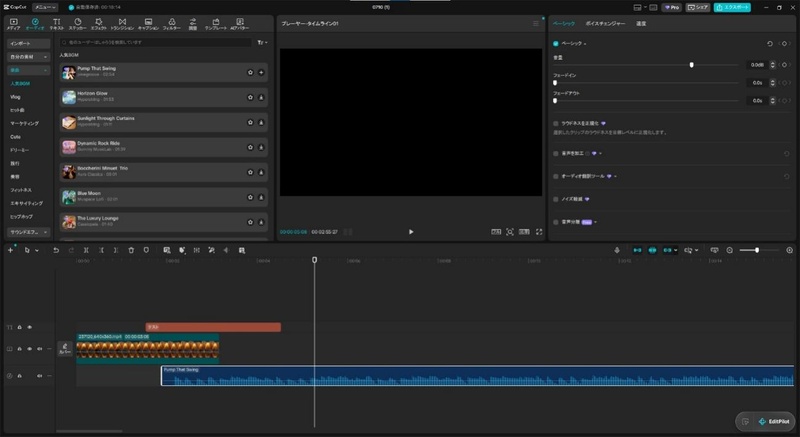The width and height of the screenshot is (800, 437).
Task: Zoom in the timeline
Action: pyautogui.click(x=789, y=250)
